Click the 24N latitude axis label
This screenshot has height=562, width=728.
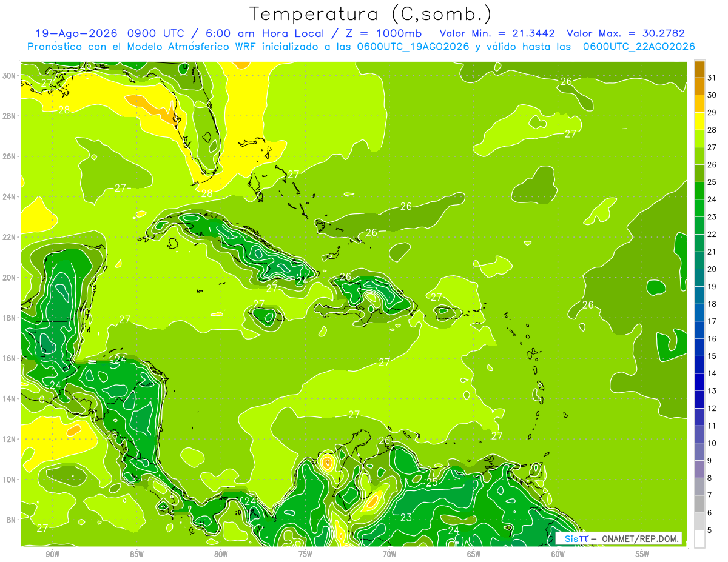point(10,197)
